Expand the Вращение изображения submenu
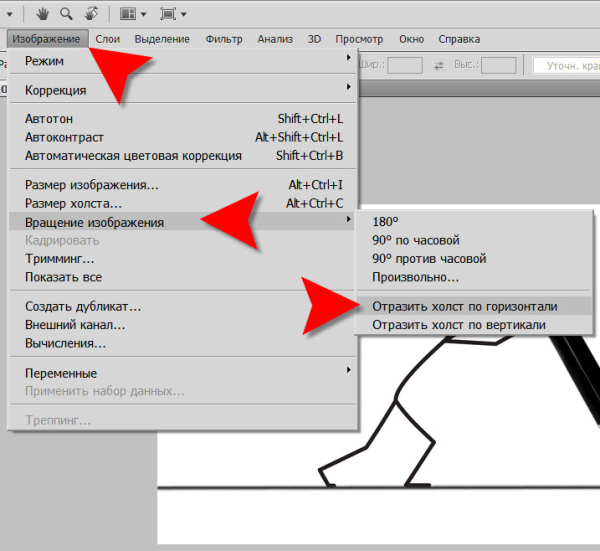Screen dimensions: 600x551 [349, 219]
